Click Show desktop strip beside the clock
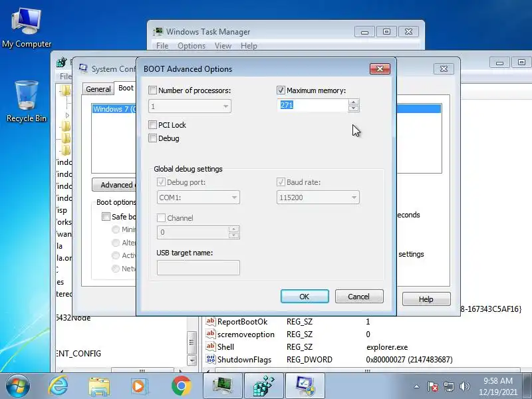Screen dimensions: 532x399 pos(527,386)
